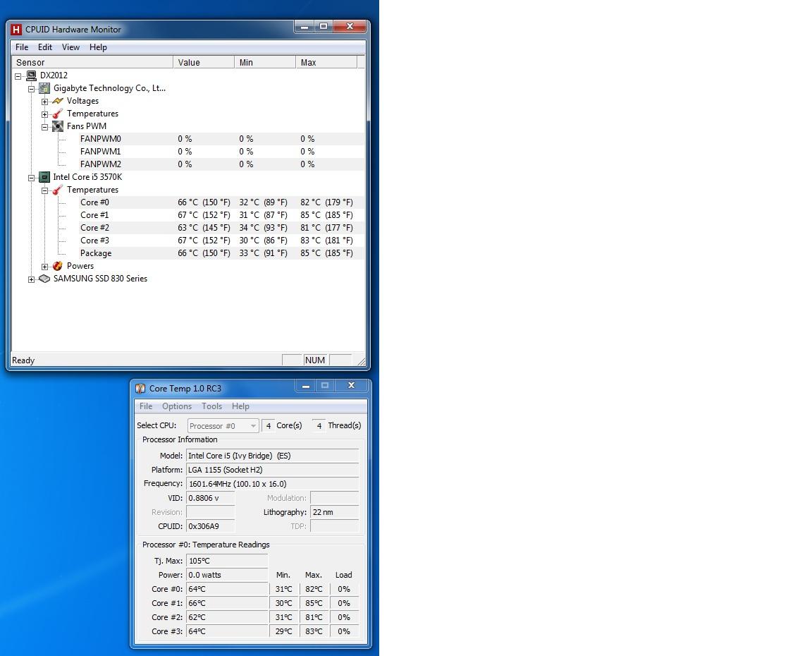Open the Select CPU Processor #0 dropdown
Screen dimensions: 812x656
click(x=223, y=426)
